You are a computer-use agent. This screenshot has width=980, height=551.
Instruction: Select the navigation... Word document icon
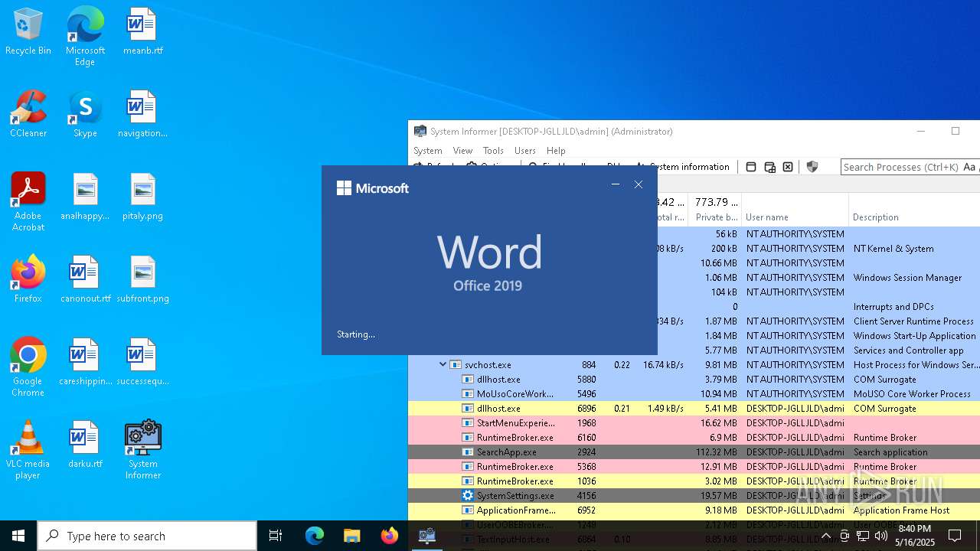(142, 115)
